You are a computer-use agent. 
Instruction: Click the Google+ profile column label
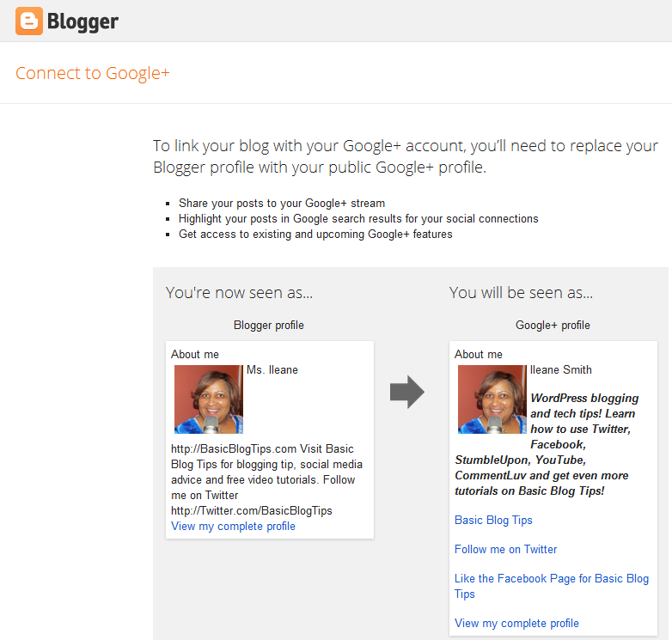point(553,325)
